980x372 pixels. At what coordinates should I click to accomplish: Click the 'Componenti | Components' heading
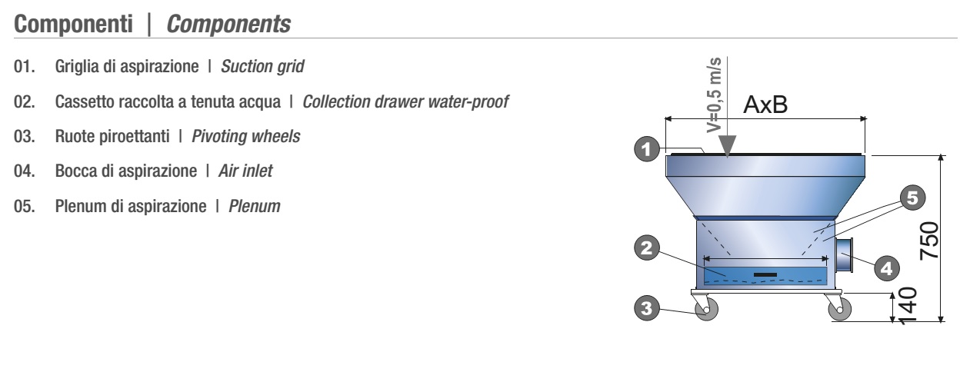tap(152, 22)
